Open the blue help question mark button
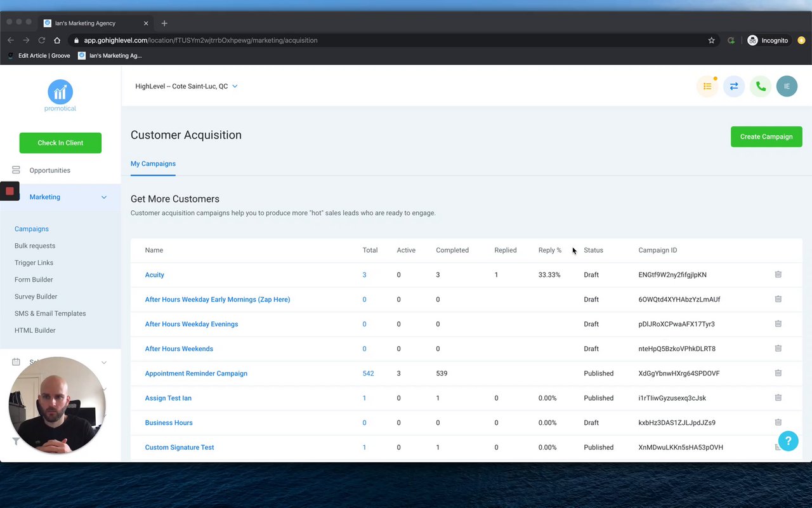This screenshot has height=508, width=812. [788, 441]
